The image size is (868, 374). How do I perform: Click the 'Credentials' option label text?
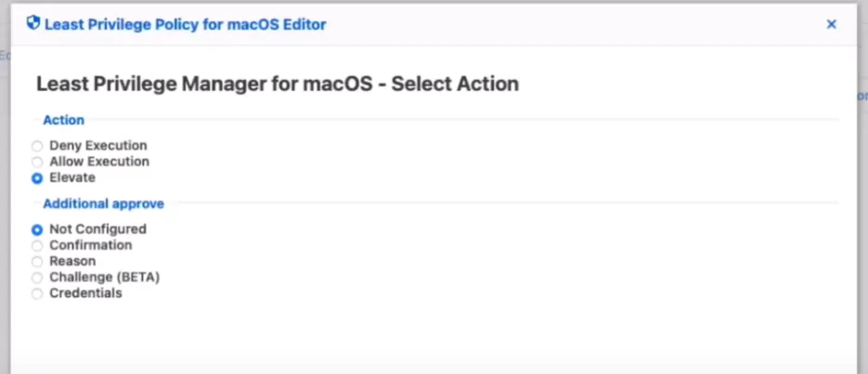(x=85, y=292)
